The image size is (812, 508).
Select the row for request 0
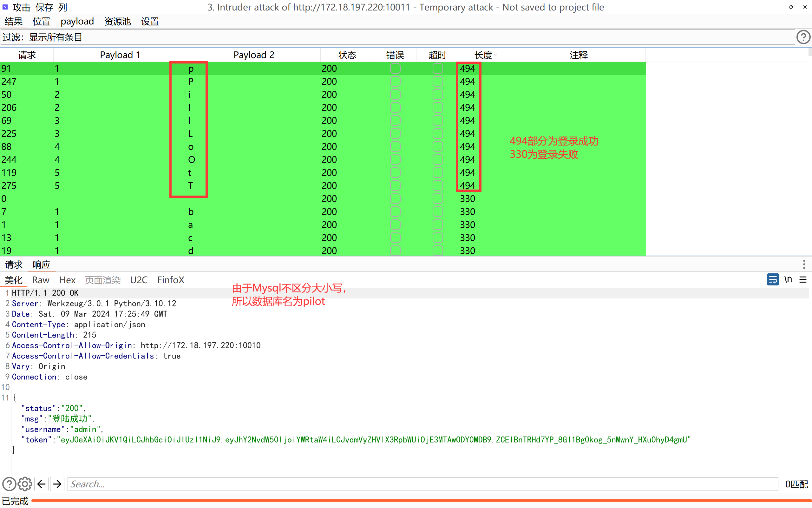(x=323, y=199)
